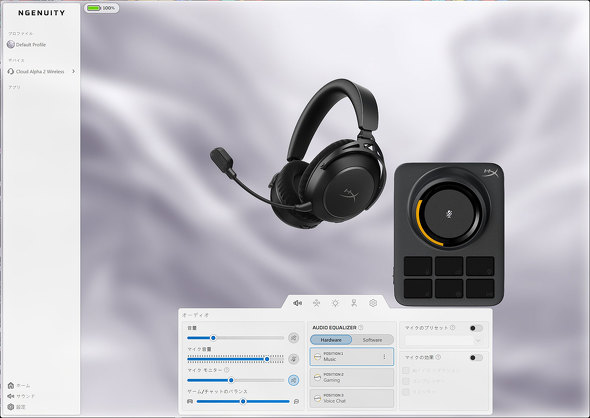The image size is (590, 418).
Task: Click the home icon in the sidebar
Action: pos(11,385)
